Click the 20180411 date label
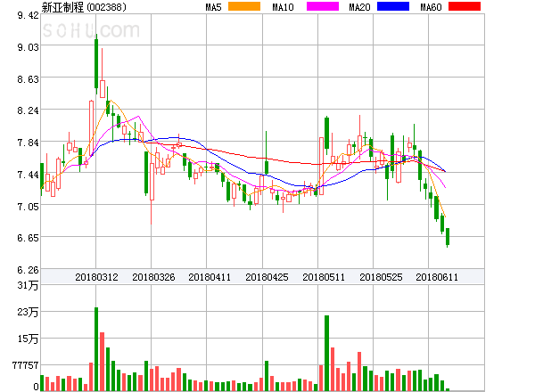The width and height of the screenshot is (535, 392). point(210,277)
